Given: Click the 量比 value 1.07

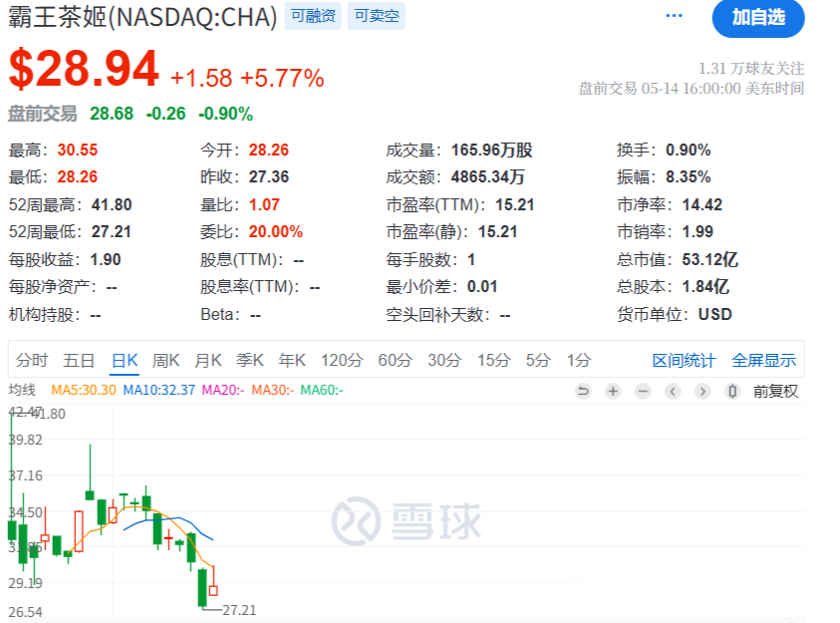Looking at the screenshot, I should 264,204.
